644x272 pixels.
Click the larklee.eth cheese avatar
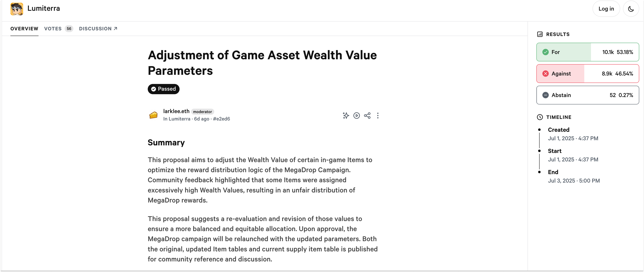[x=153, y=115]
